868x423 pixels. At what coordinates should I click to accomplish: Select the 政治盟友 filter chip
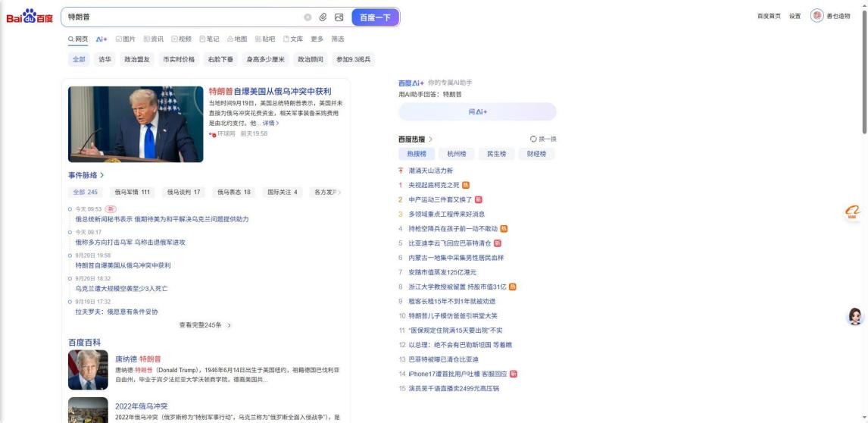[x=137, y=59]
